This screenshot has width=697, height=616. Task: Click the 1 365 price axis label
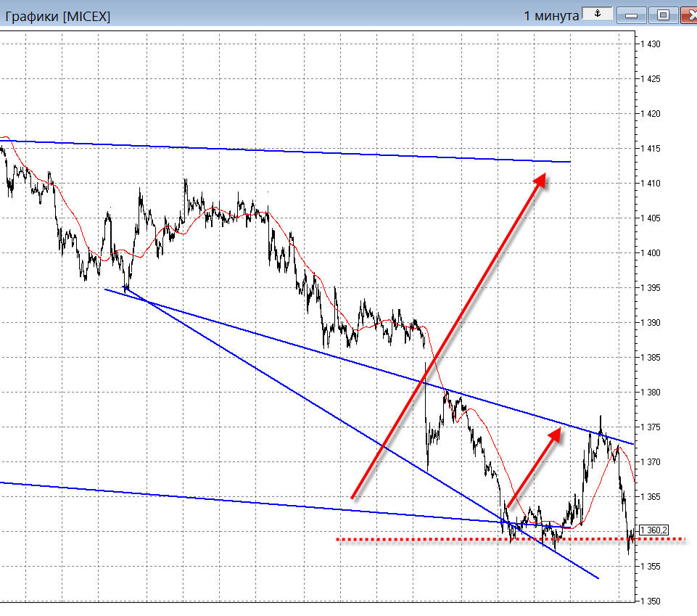pyautogui.click(x=651, y=497)
